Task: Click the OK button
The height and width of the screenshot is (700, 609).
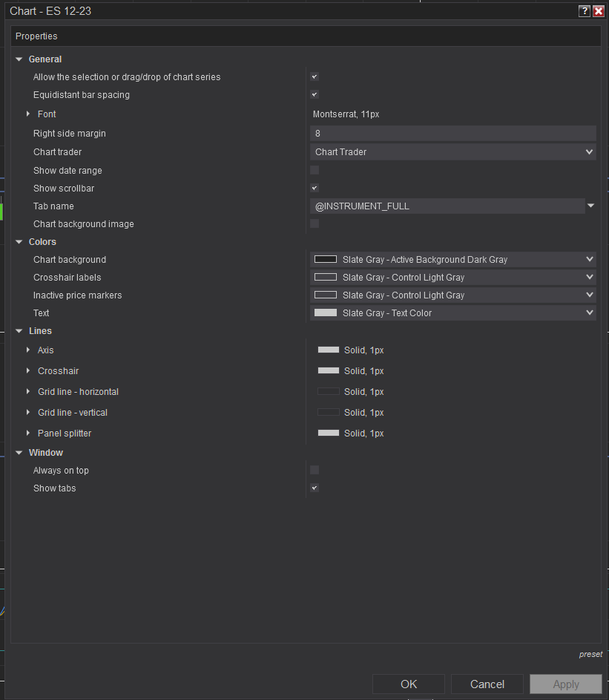Action: (409, 684)
